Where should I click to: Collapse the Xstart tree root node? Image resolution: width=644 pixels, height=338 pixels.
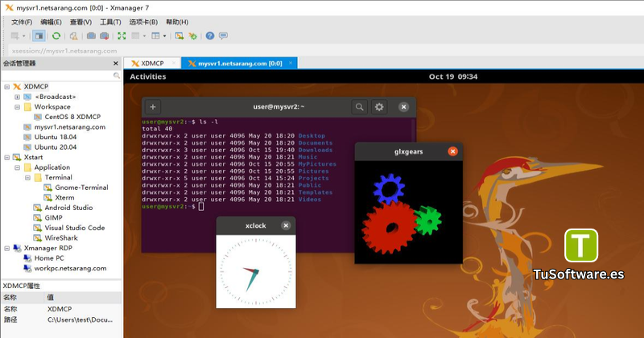[x=7, y=157]
